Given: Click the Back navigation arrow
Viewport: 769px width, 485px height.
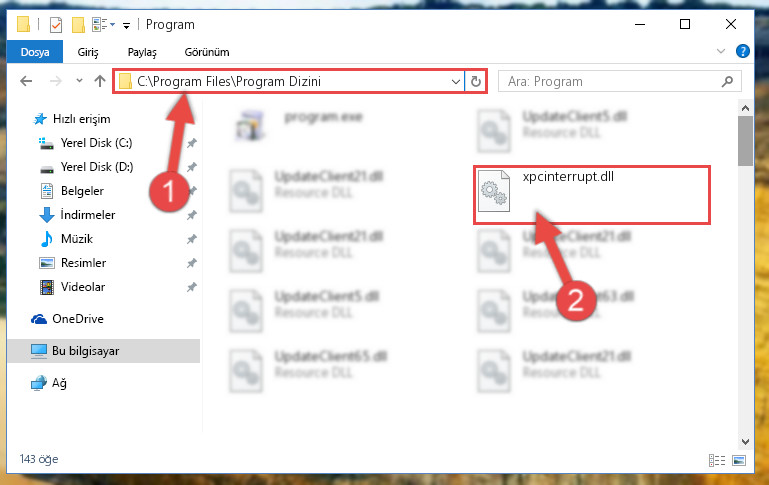Looking at the screenshot, I should coord(26,81).
